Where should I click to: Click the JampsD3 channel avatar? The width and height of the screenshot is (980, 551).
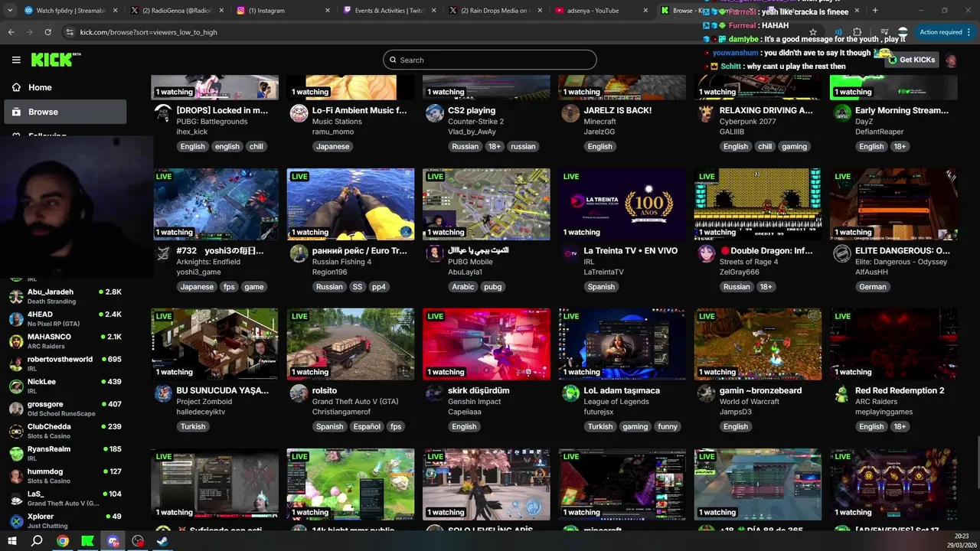pos(706,393)
